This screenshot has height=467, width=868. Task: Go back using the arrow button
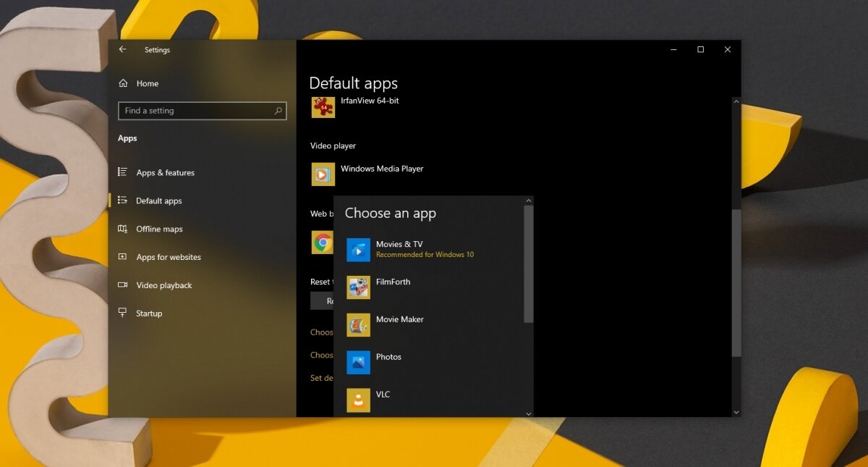tap(122, 49)
